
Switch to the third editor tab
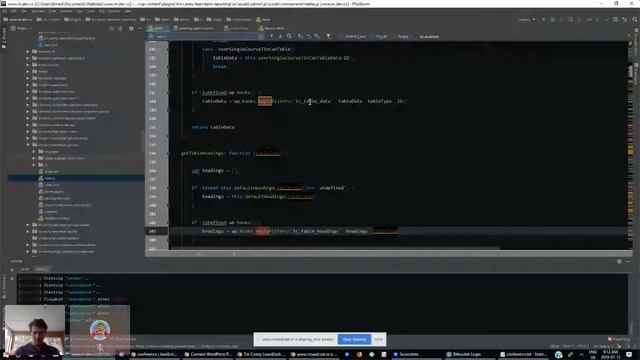237,28
